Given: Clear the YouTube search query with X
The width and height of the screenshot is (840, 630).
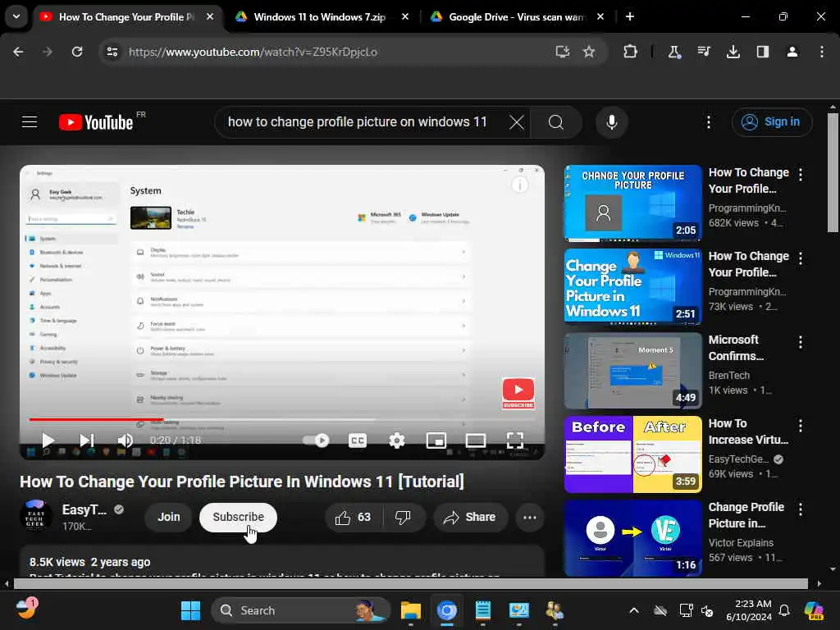Looking at the screenshot, I should (517, 122).
